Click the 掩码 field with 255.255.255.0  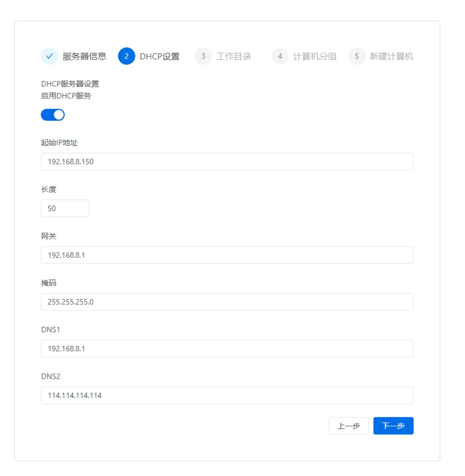tap(227, 302)
